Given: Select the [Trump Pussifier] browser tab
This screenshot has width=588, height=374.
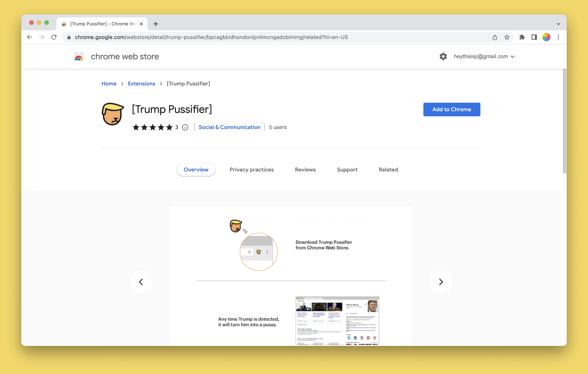Looking at the screenshot, I should 102,24.
